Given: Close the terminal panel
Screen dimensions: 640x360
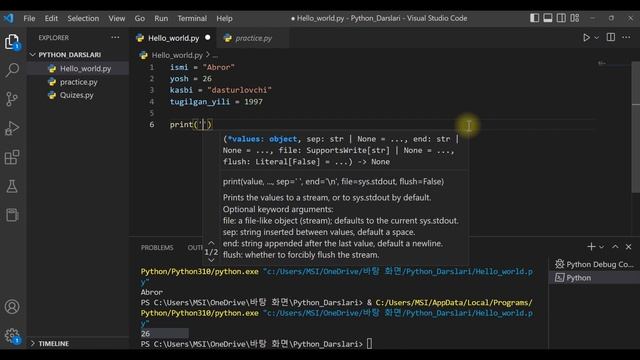Looking at the screenshot, I should [x=629, y=247].
